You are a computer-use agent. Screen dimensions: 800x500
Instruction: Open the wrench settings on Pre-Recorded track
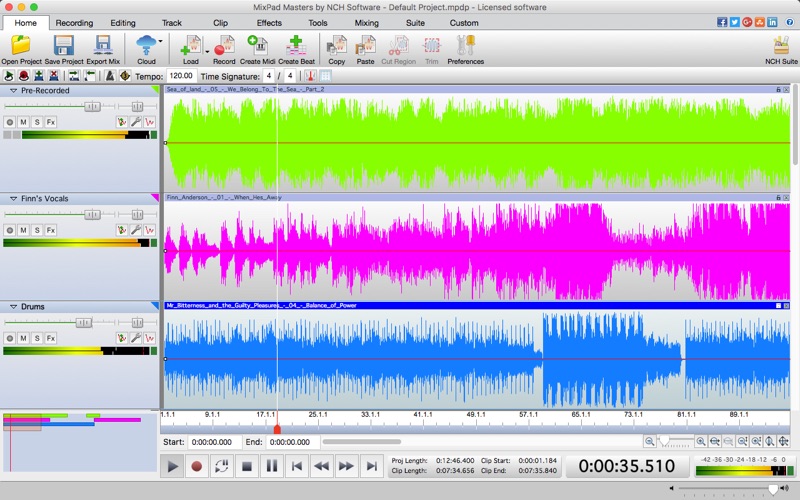coord(135,122)
